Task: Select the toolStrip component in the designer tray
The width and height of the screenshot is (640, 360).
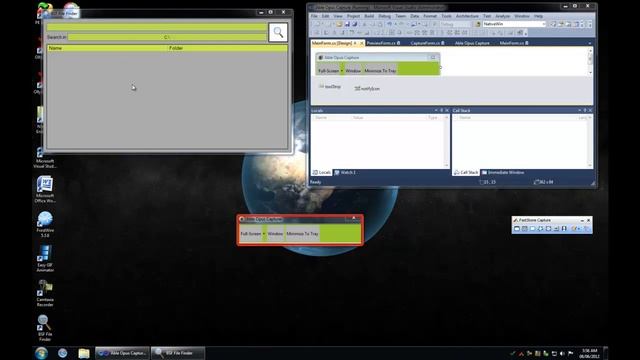Action: pyautogui.click(x=330, y=87)
